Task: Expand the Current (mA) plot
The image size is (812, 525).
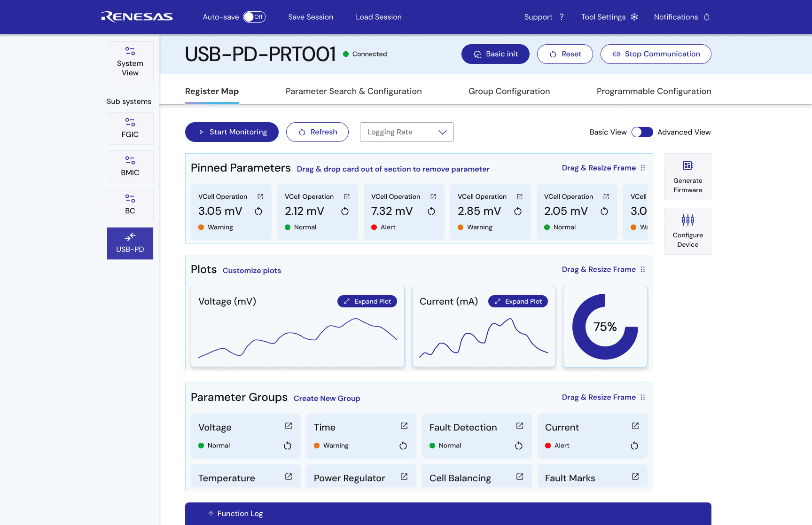Action: click(518, 301)
